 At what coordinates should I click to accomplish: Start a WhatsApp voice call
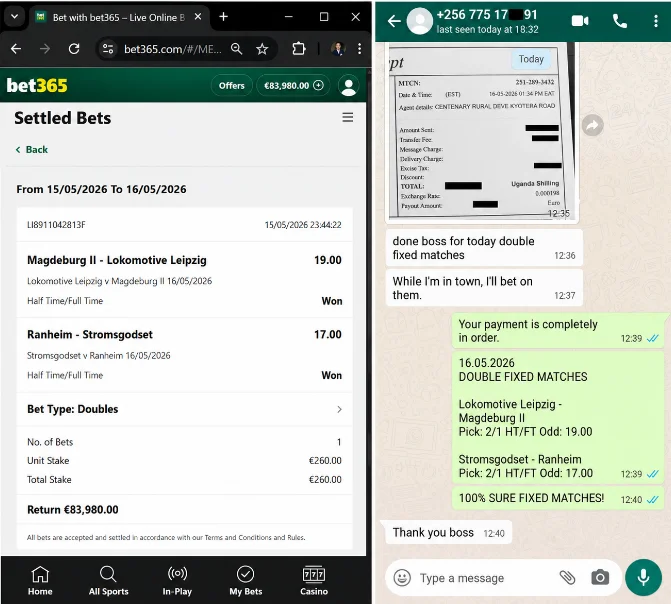click(620, 21)
